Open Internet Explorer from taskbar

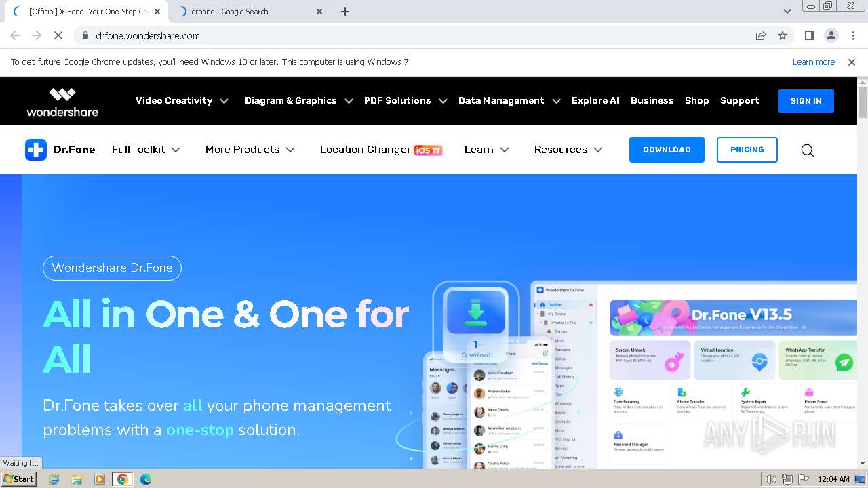click(x=54, y=479)
